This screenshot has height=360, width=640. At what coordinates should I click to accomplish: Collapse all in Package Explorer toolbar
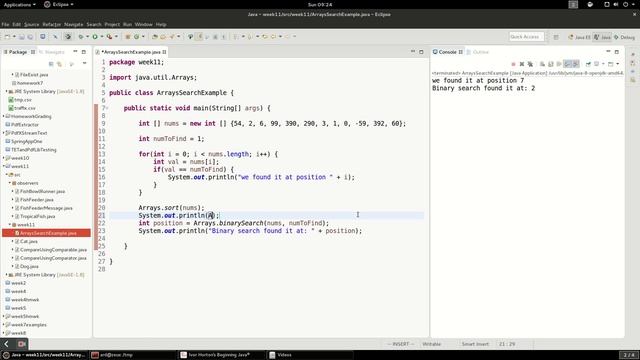pyautogui.click(x=51, y=64)
